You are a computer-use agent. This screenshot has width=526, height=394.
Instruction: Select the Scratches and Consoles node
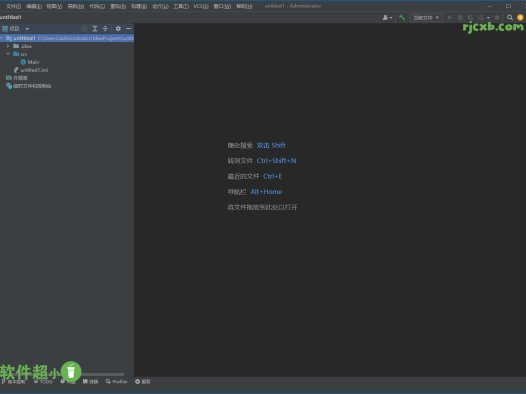click(x=29, y=86)
